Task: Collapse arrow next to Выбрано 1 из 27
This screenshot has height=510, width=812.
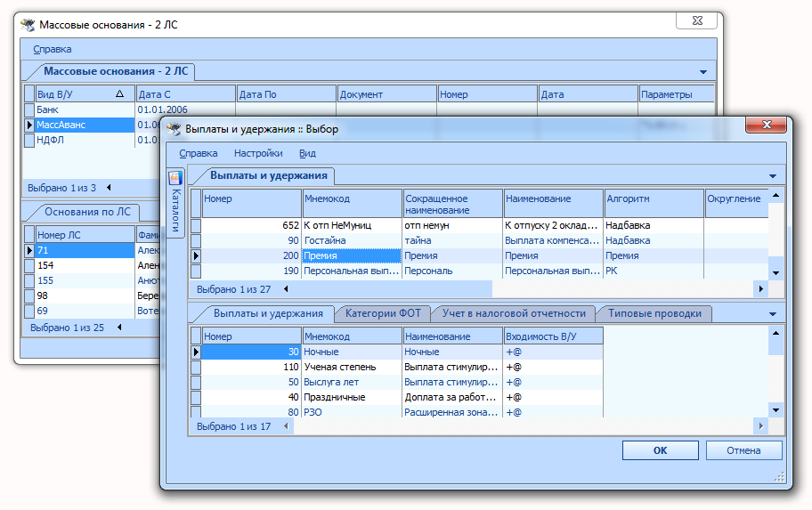Action: pos(286,289)
